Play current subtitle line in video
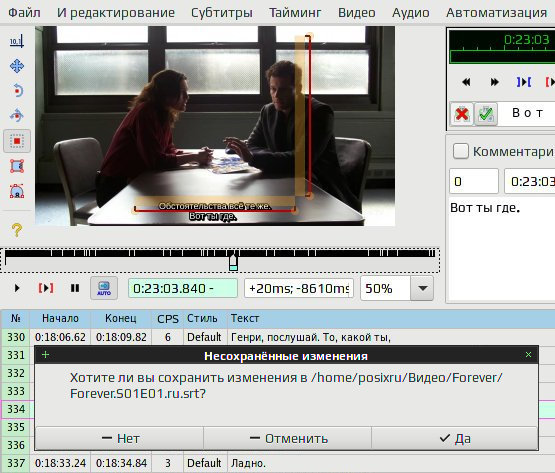This screenshot has height=473, width=555. click(46, 288)
